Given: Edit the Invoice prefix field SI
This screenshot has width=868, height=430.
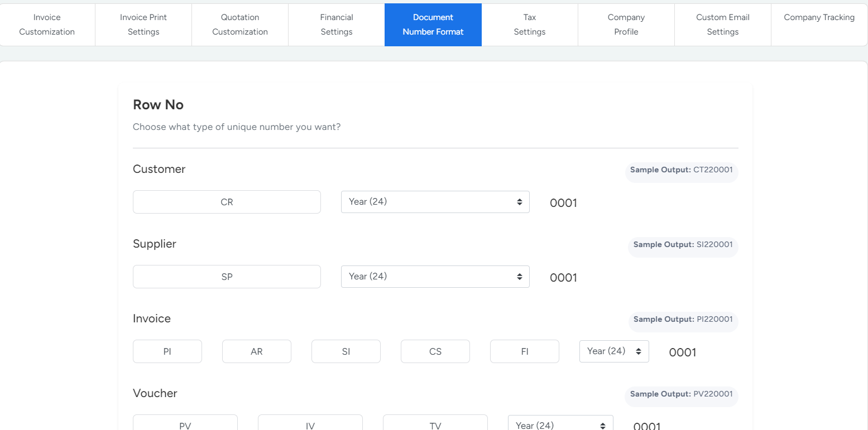Looking at the screenshot, I should (x=346, y=351).
